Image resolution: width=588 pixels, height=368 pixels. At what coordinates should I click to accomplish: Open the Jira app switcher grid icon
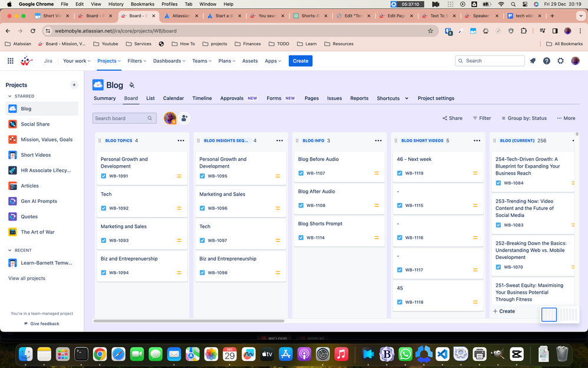tap(11, 61)
